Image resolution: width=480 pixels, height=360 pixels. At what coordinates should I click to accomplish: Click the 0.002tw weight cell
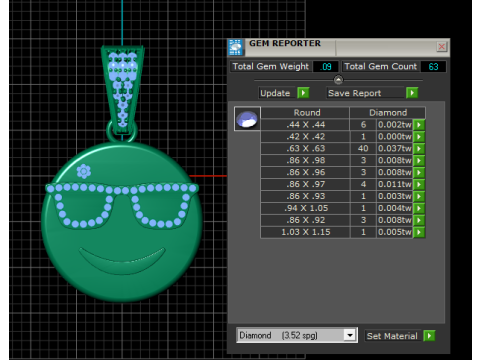tap(395, 125)
